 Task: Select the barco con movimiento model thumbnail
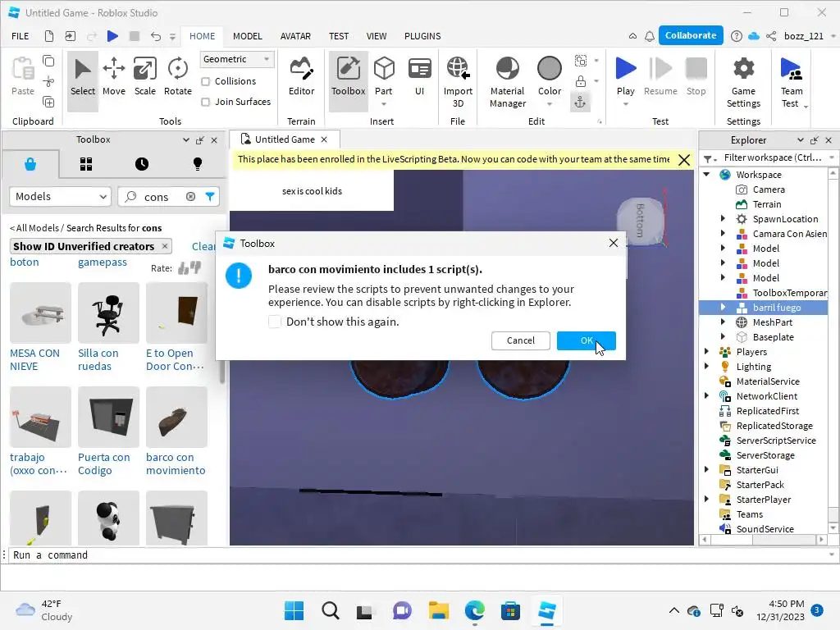click(176, 417)
